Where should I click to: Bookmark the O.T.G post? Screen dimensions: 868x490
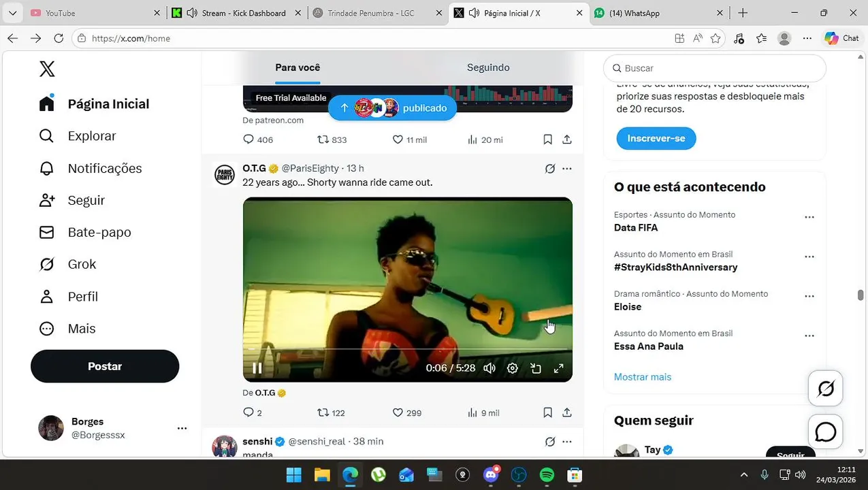(x=547, y=412)
